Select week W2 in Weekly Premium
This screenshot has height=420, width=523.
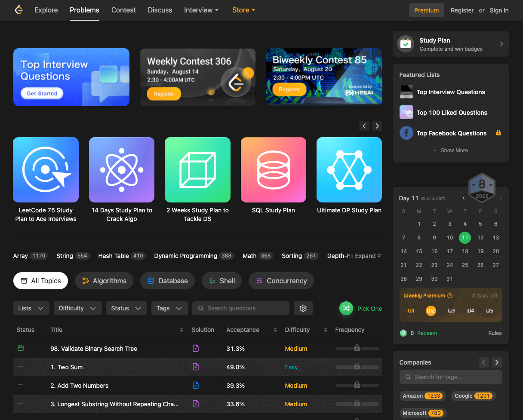pos(431,310)
